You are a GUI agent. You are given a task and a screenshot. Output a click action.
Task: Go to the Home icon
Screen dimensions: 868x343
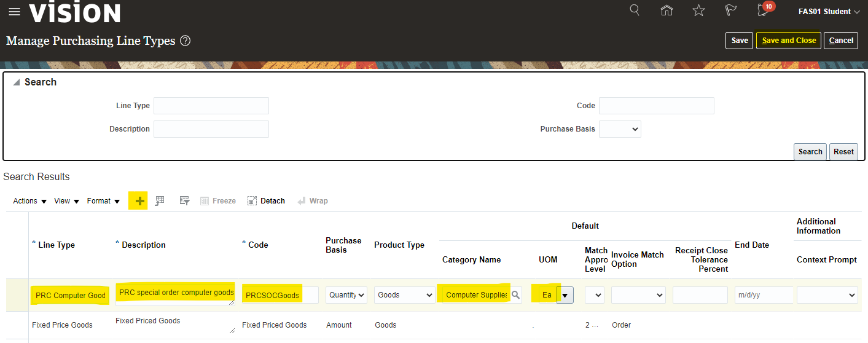[x=667, y=10]
